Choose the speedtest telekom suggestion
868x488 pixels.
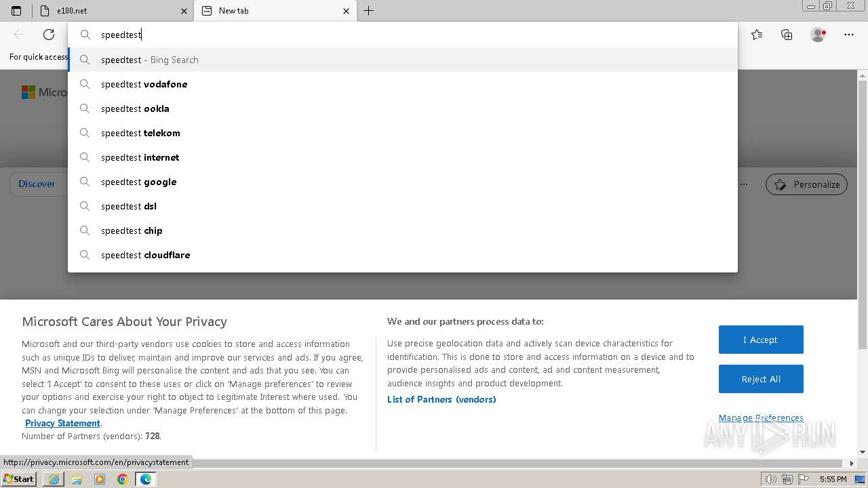pos(403,133)
